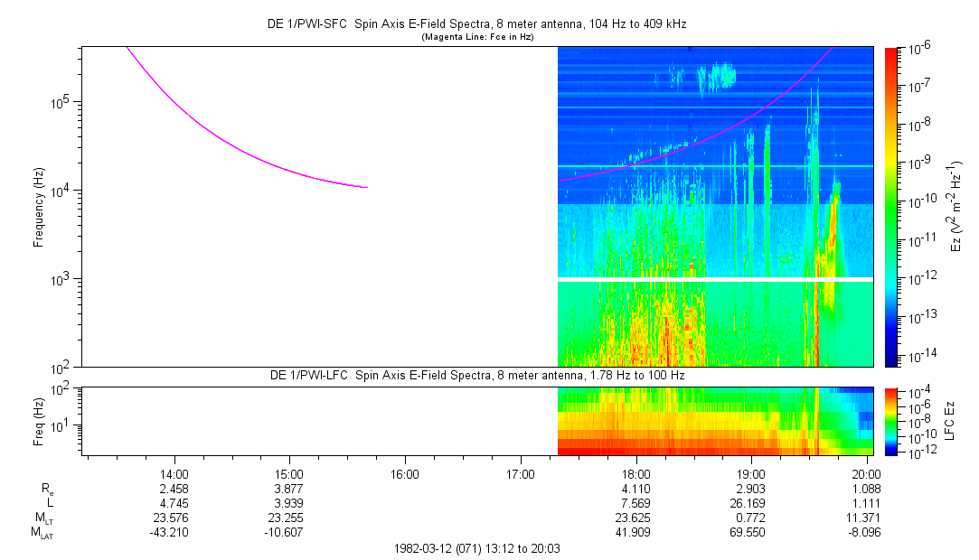Click the 16:00 time axis tick label

point(405,473)
